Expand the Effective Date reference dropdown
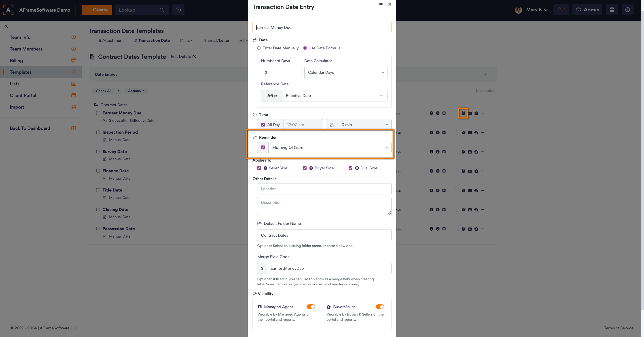Viewport: 644px width, 337px height. [x=335, y=96]
